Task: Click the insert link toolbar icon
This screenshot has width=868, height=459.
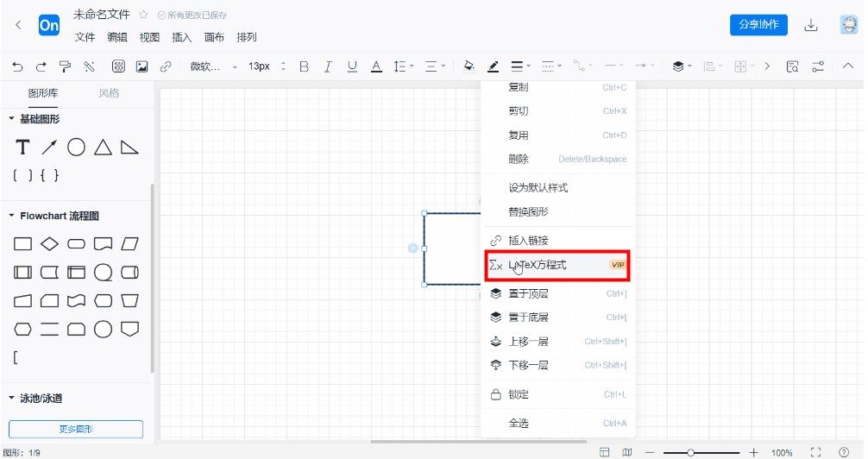Action: pyautogui.click(x=166, y=67)
